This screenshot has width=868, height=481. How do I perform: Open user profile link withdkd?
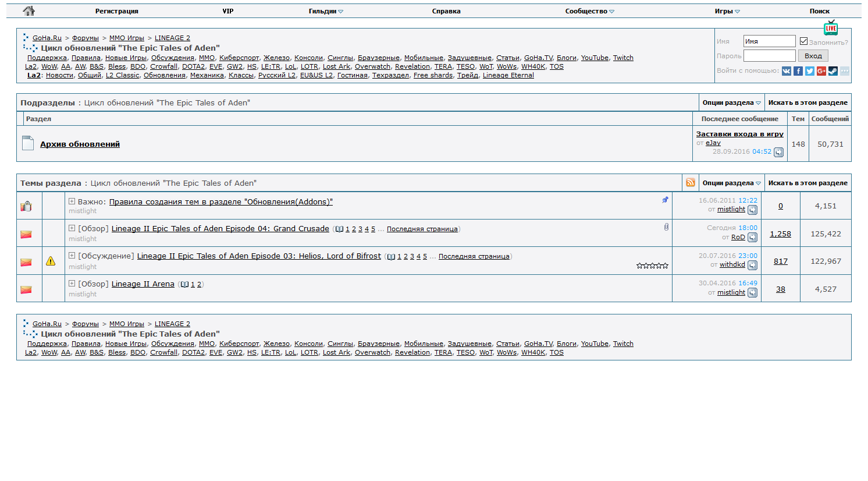[x=732, y=264]
